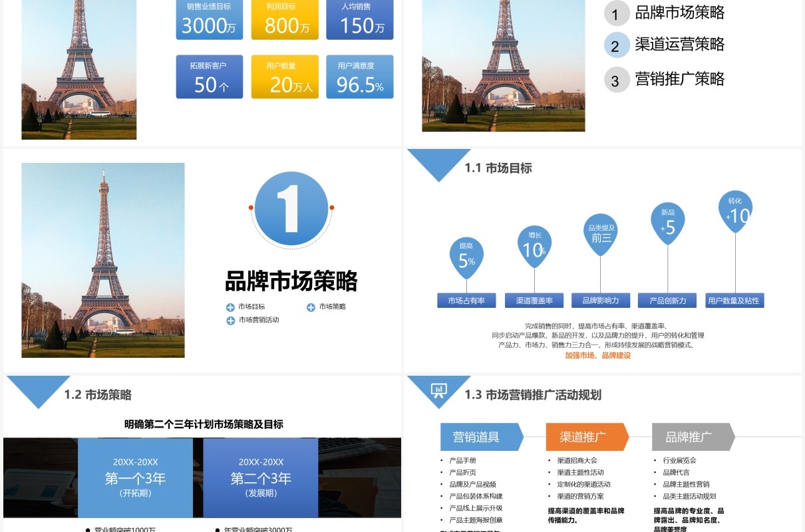
Task: Click the 新品 +5 map pin
Action: [668, 223]
